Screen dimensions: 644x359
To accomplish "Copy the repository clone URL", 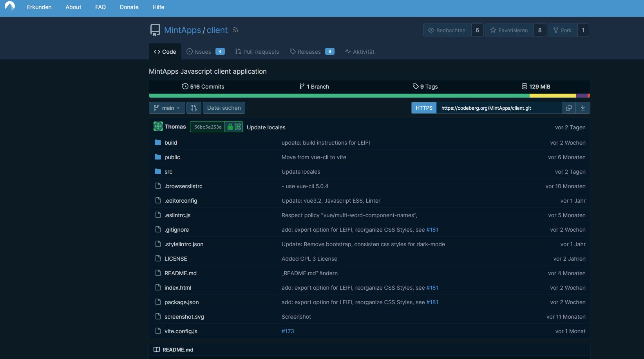I will click(568, 108).
